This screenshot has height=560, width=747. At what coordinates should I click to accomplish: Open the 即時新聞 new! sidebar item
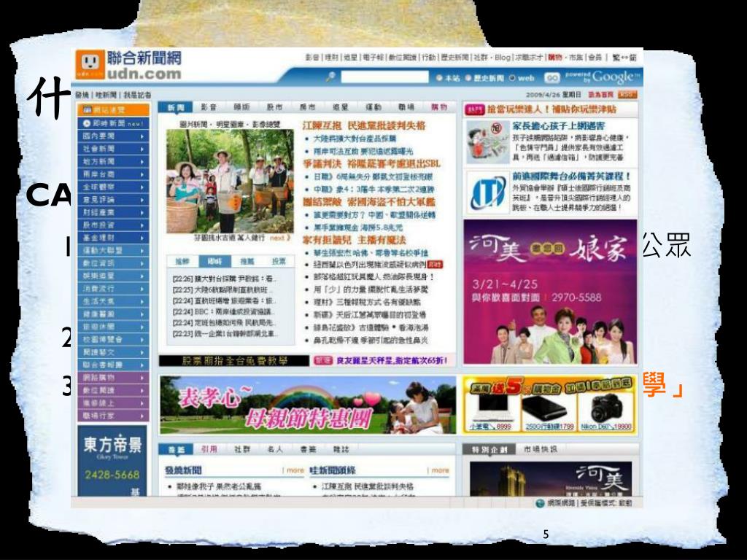coord(113,123)
